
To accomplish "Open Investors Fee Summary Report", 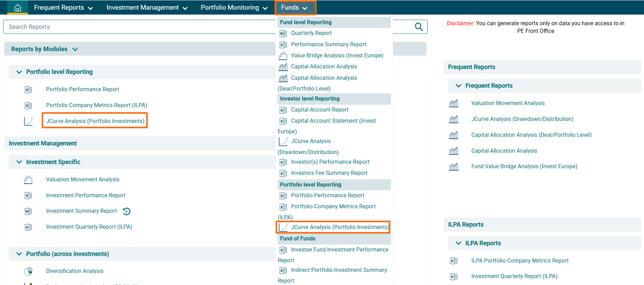I will (329, 173).
